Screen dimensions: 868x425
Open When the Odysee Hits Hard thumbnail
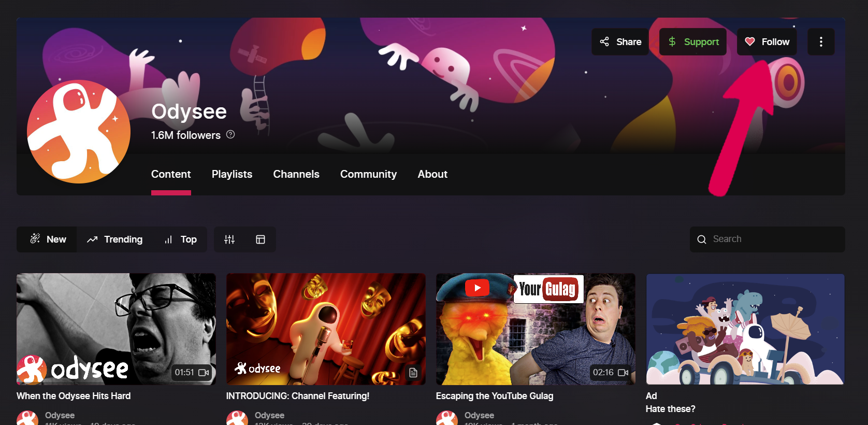click(116, 329)
